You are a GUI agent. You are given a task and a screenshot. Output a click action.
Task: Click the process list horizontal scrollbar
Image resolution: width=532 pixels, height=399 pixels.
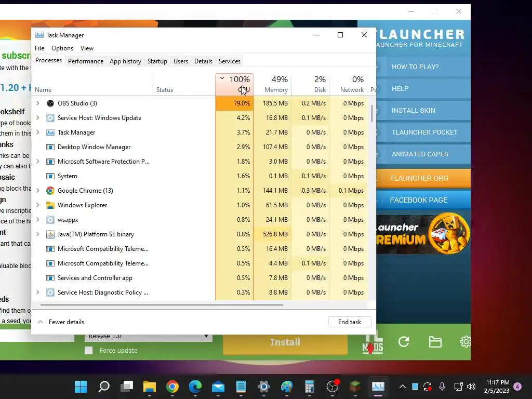point(162,304)
